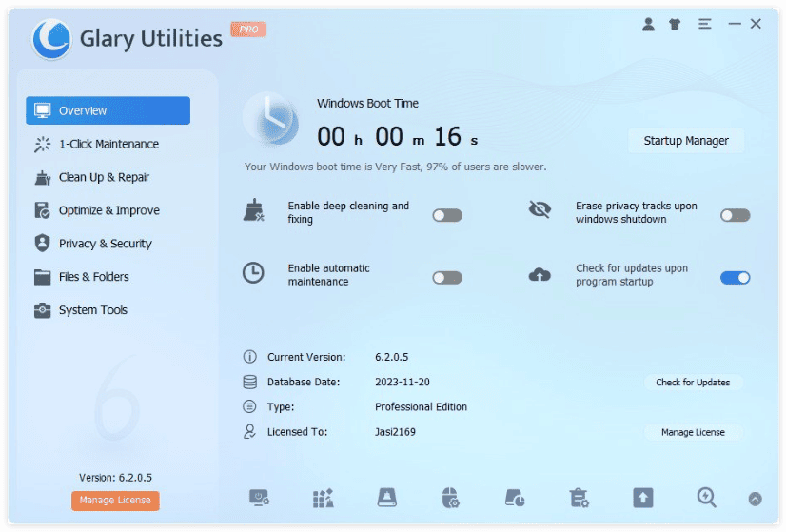Click the Current Version value 6.2.0.5

tap(391, 357)
